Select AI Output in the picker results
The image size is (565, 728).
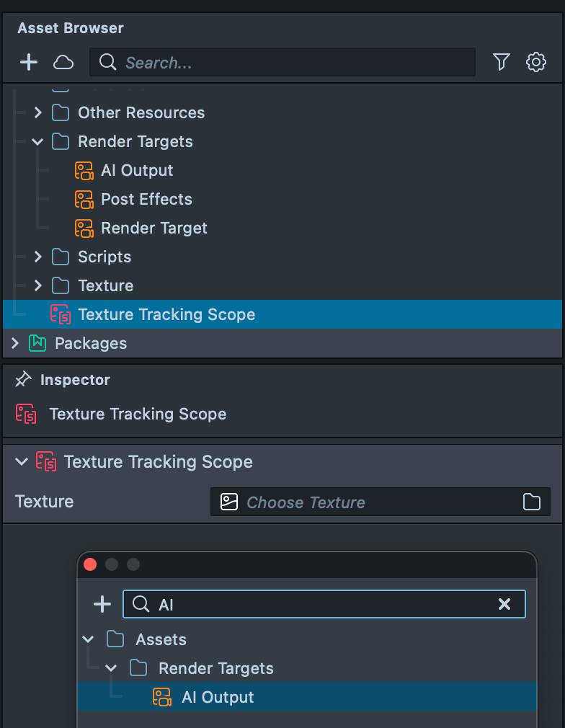click(217, 697)
